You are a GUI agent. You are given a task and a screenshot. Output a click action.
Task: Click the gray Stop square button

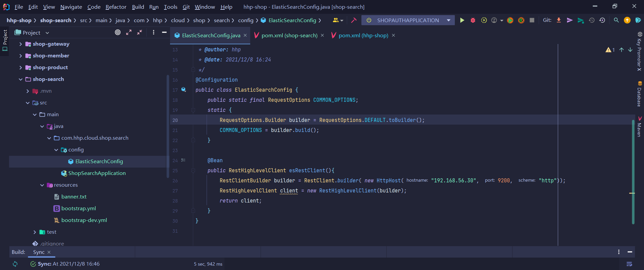coord(532,20)
